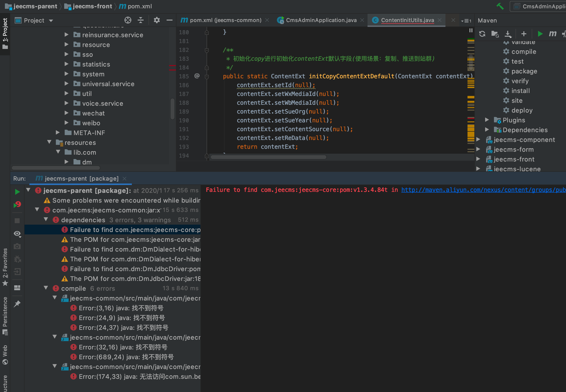
Task: Click Rerun Failed Tests icon in Run panel
Action: tap(17, 204)
